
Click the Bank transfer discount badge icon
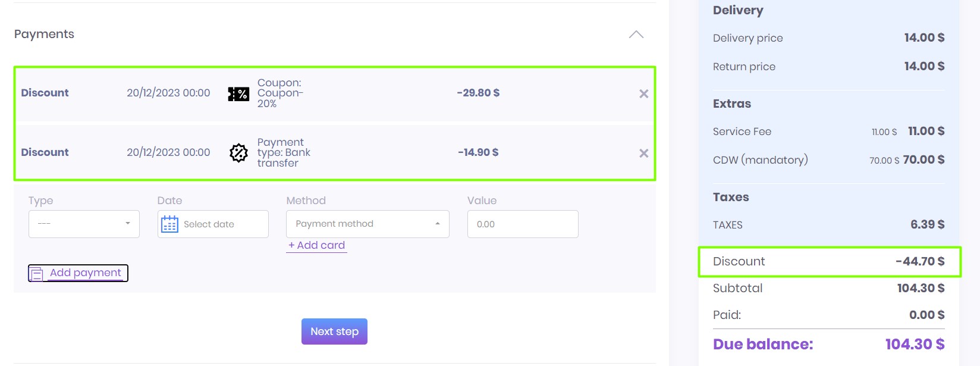pos(238,153)
